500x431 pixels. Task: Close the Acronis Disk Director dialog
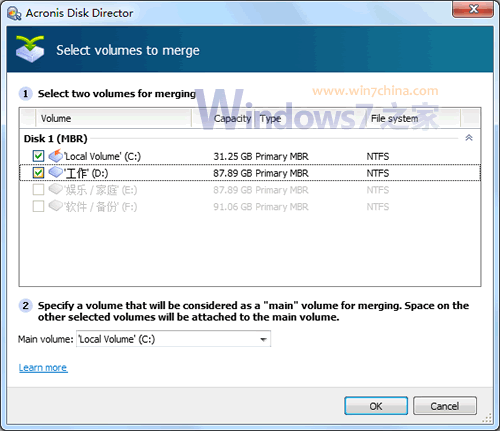pos(473,9)
